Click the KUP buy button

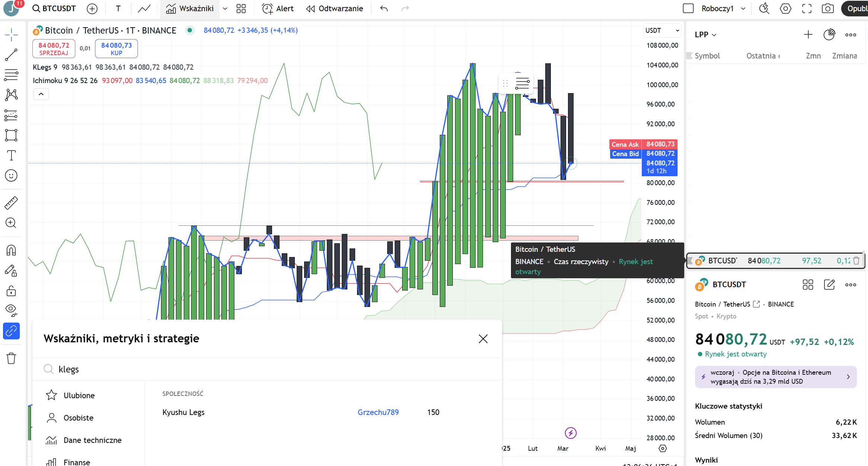(116, 49)
